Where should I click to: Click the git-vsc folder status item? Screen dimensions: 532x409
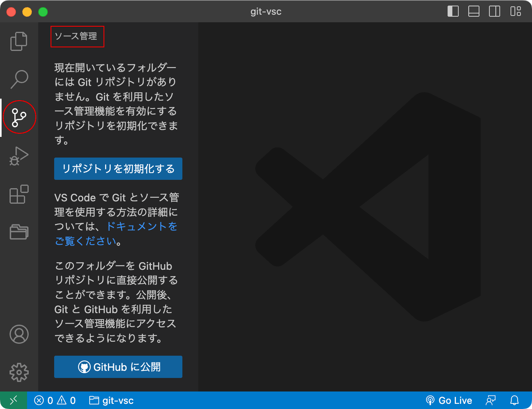(111, 400)
